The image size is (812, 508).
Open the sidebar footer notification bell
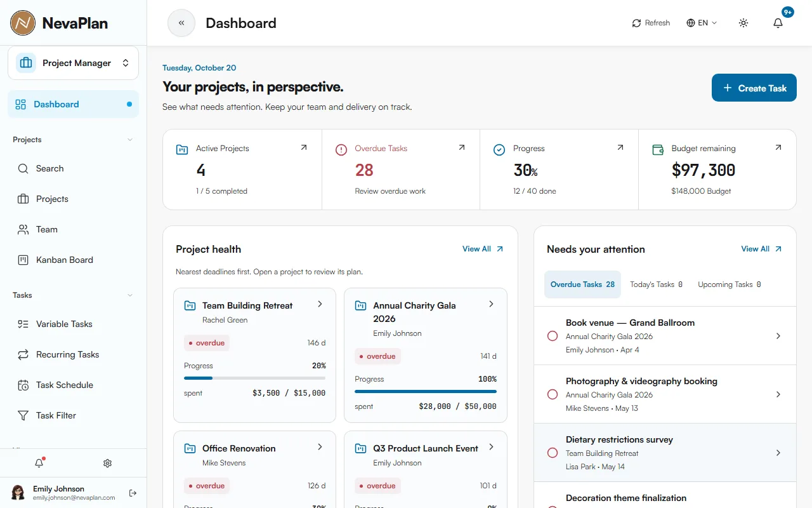pyautogui.click(x=39, y=464)
